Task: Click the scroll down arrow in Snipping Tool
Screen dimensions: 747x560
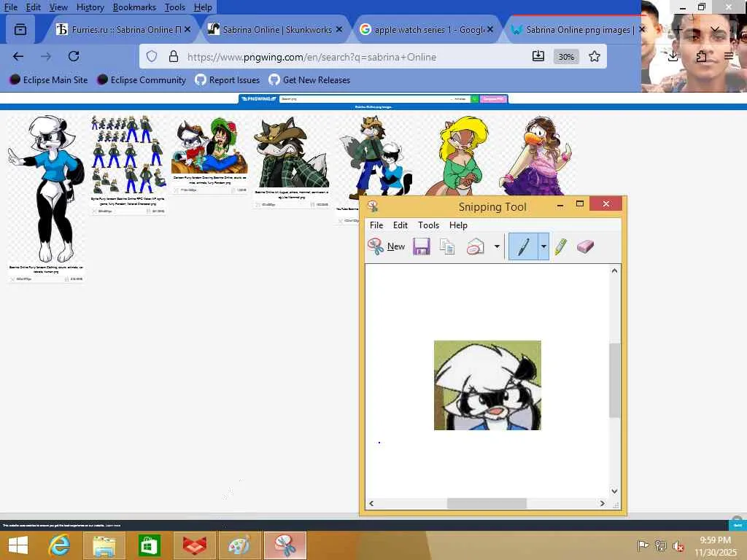Action: (x=614, y=491)
